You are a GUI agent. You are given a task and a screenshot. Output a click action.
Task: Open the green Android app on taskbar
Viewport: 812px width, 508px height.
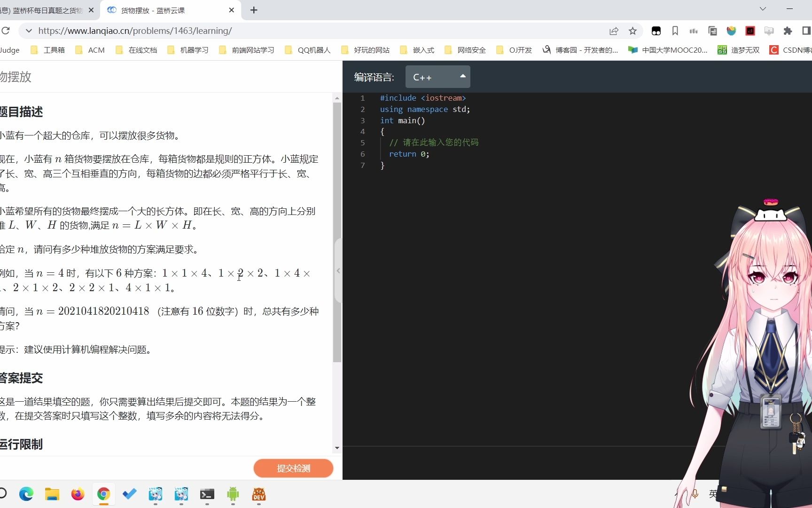point(233,494)
